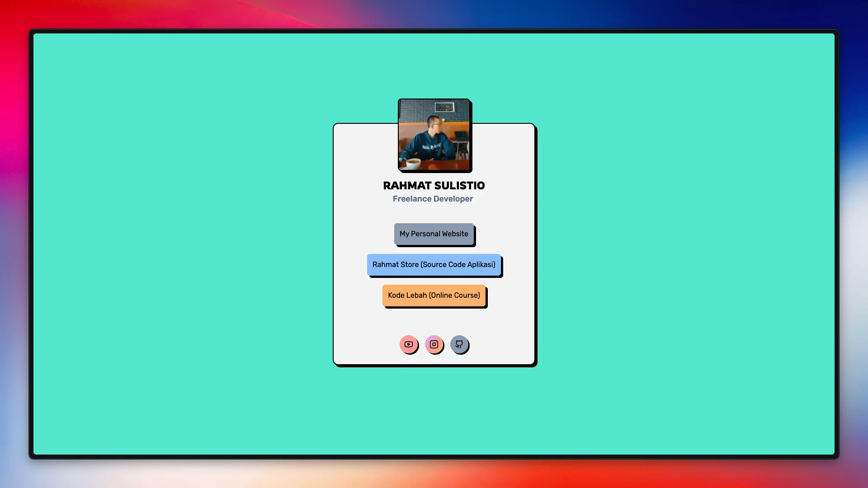Open the GitHub social icon
Image resolution: width=868 pixels, height=488 pixels.
click(459, 344)
